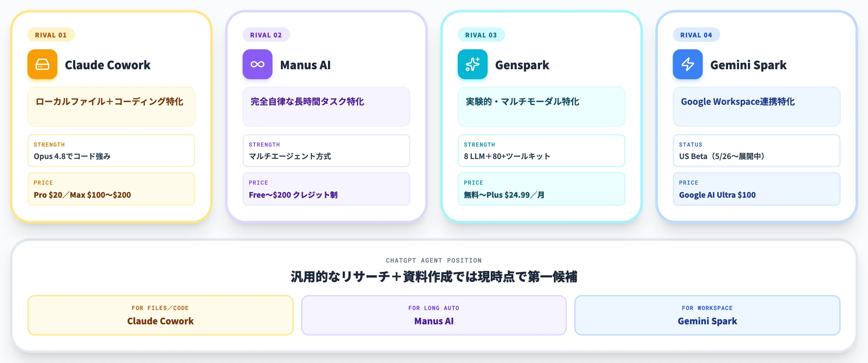Open the FOR FILES/CODE Claude Cowork box
868x363 pixels.
(160, 315)
